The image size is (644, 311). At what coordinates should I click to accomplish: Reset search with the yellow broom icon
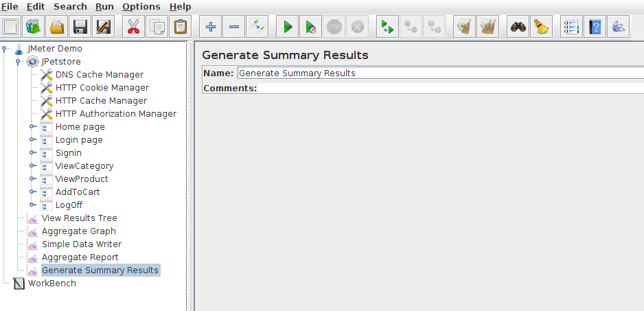(541, 27)
